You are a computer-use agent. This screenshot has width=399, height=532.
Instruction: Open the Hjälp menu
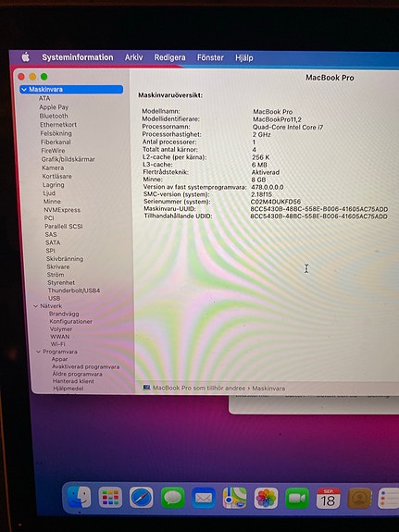point(244,58)
